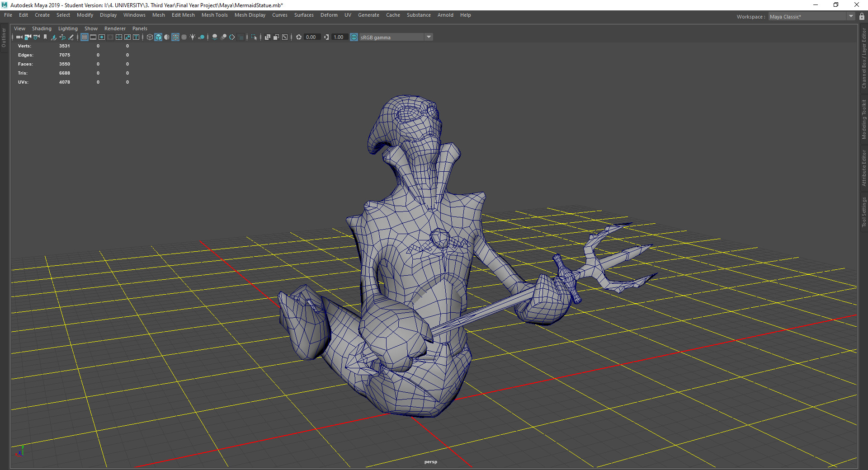Viewport: 868px width, 470px height.
Task: Switch to Wireframe display cube icon
Action: tap(150, 37)
